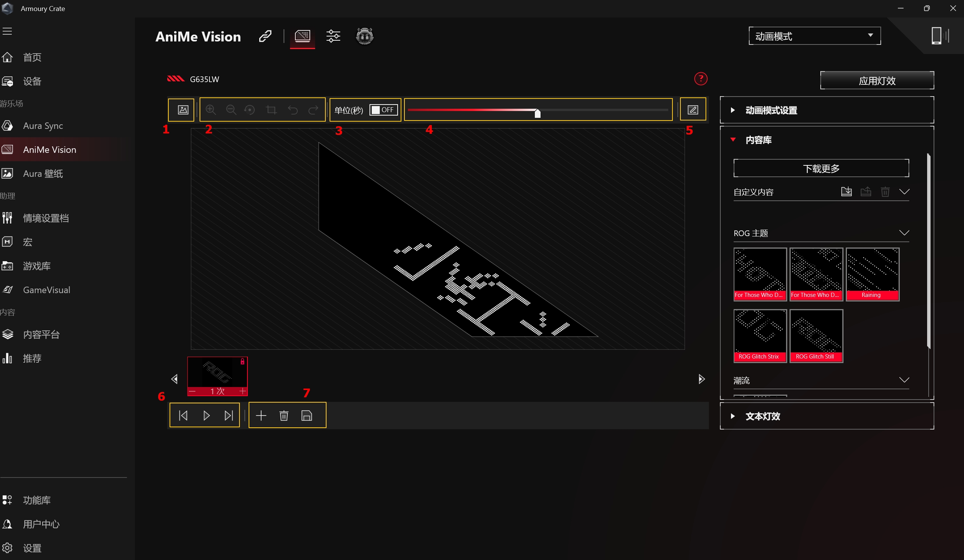
Task: Increase the frame repeat count plus
Action: point(243,391)
